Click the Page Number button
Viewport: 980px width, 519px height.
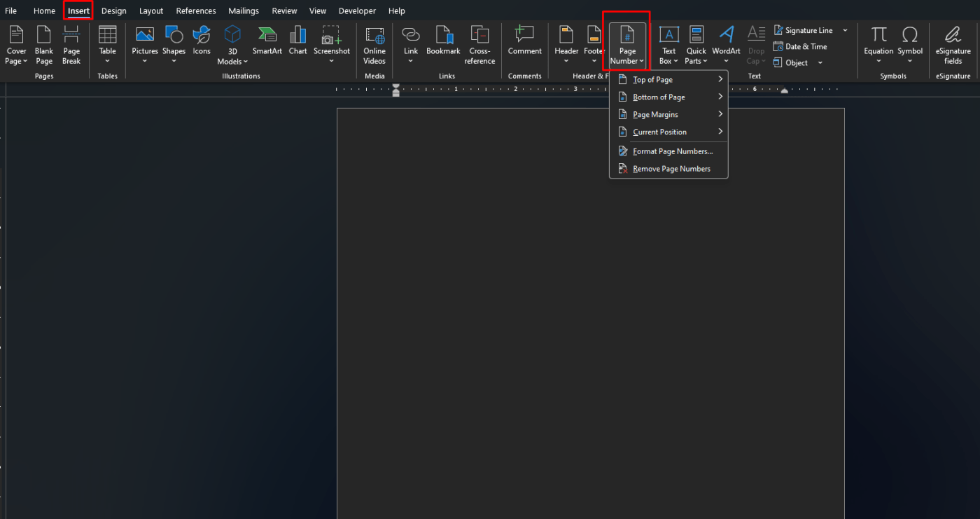coord(627,46)
